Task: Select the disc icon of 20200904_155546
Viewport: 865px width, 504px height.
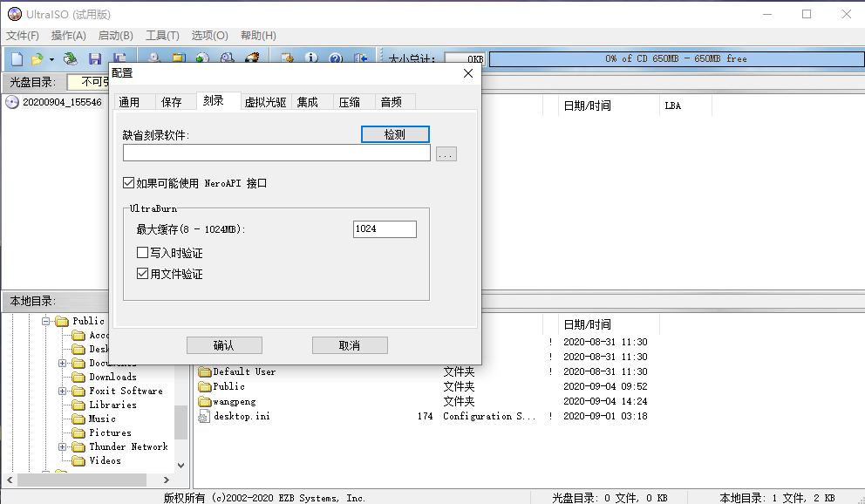Action: (12, 102)
